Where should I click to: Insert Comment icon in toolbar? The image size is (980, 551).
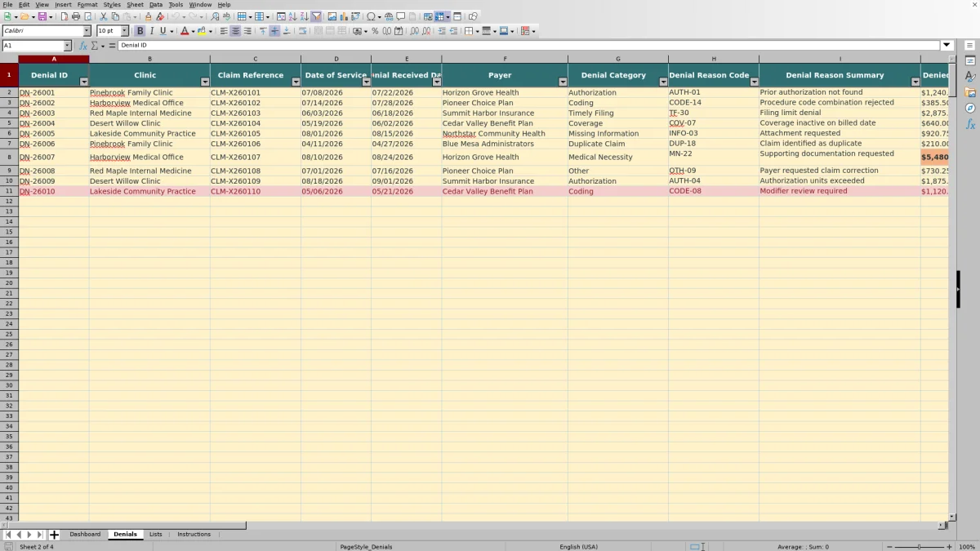[x=400, y=16]
